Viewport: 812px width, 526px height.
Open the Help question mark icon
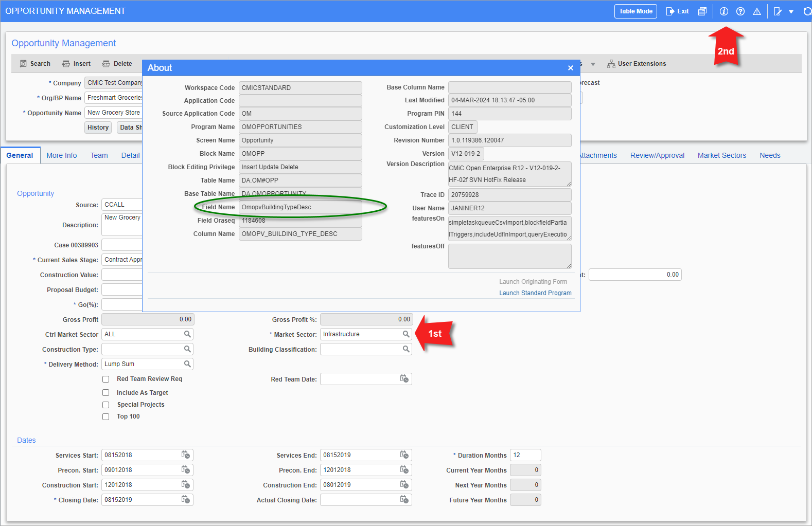(x=740, y=11)
